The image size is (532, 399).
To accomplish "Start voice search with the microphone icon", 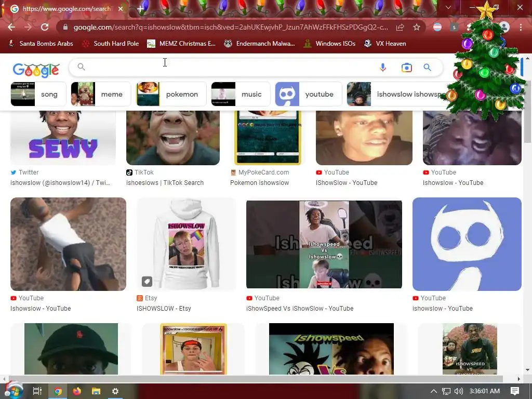I will click(383, 68).
